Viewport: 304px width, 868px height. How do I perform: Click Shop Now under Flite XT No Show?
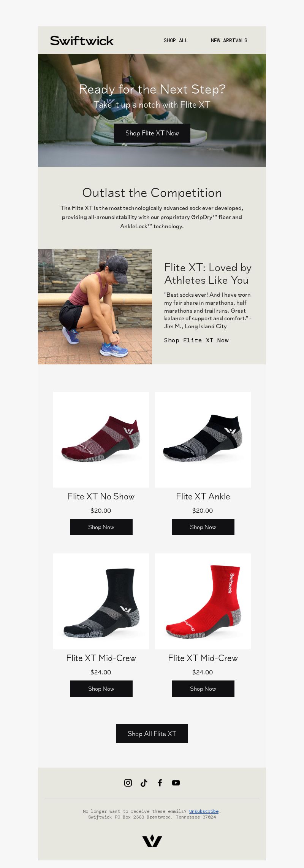pos(101,527)
